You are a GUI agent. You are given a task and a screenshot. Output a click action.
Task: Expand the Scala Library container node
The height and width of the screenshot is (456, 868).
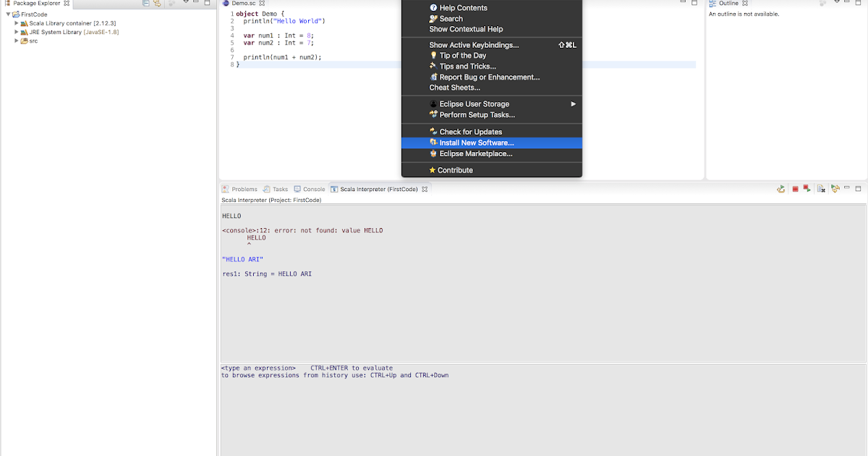[15, 22]
